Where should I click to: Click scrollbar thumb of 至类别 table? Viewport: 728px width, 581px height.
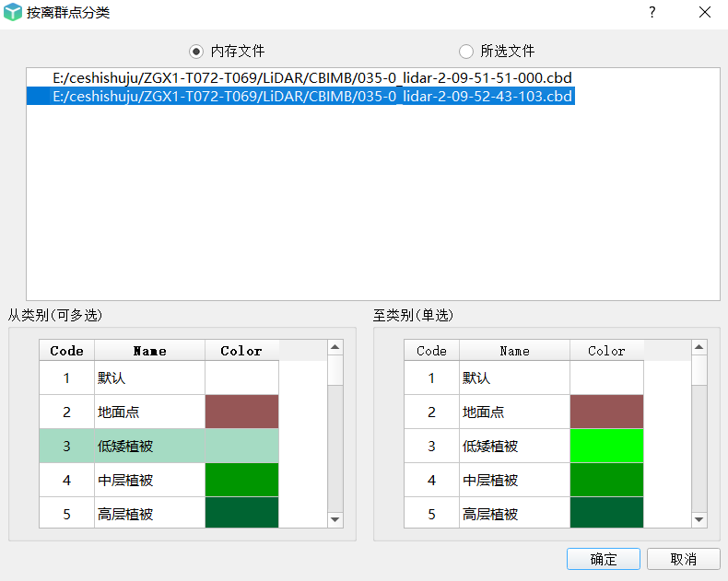click(x=699, y=370)
